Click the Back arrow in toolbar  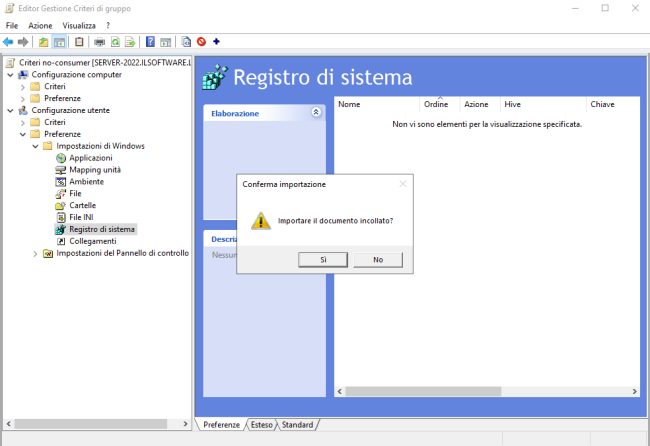[x=8, y=42]
